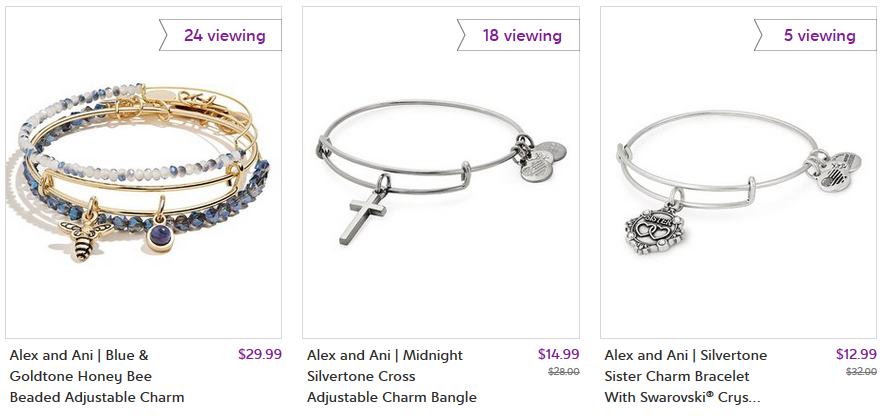This screenshot has height=419, width=888.
Task: Click the $12.99 sale price
Action: [856, 354]
